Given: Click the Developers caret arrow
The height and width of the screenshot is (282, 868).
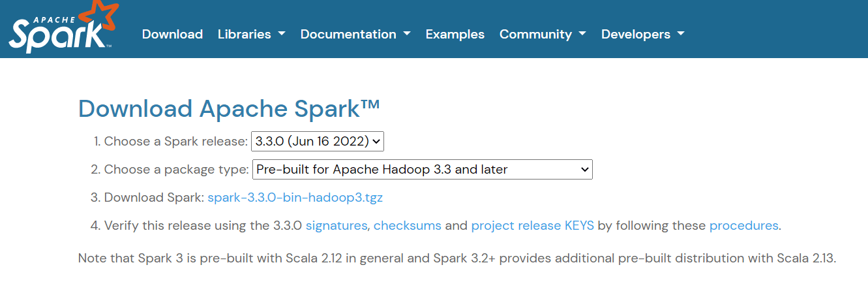Looking at the screenshot, I should [x=681, y=34].
